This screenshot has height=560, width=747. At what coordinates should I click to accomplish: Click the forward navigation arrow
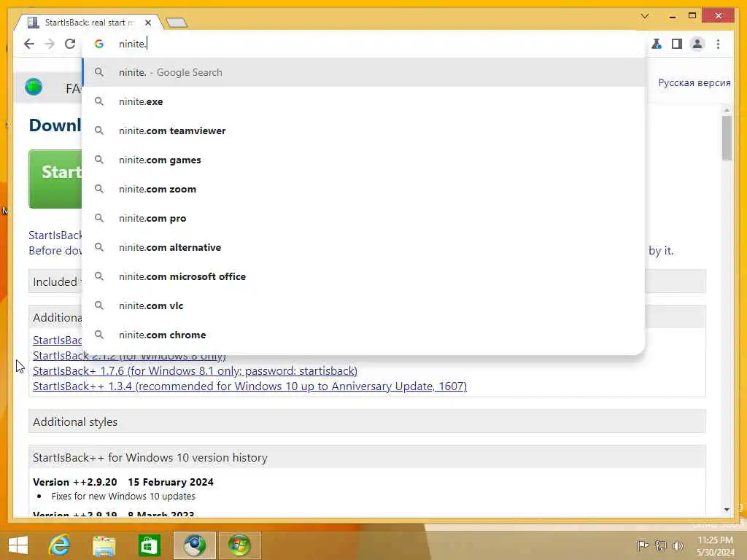50,44
